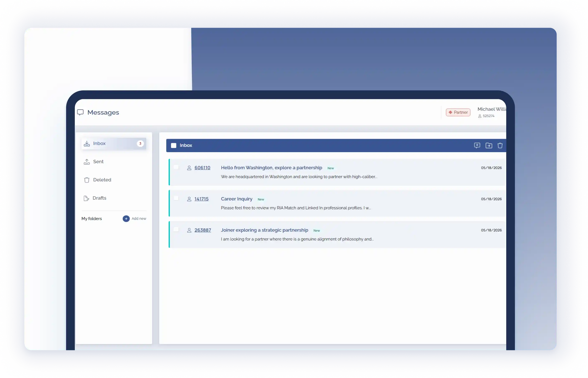The width and height of the screenshot is (588, 378).
Task: Open sender profile link 606110
Action: coord(203,168)
